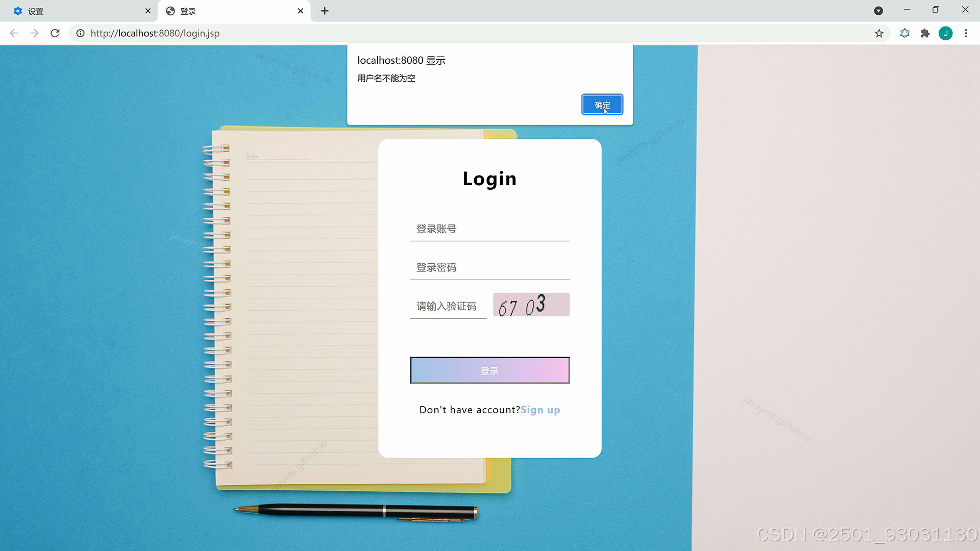Go back to the previous page
Viewport: 980px width, 551px height.
(x=14, y=33)
